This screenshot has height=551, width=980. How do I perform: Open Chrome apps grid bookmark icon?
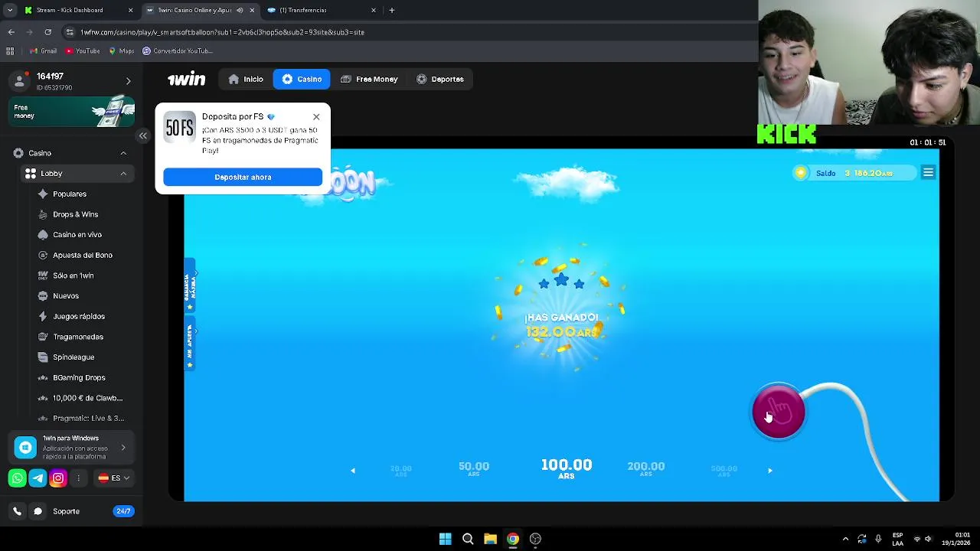pos(10,51)
